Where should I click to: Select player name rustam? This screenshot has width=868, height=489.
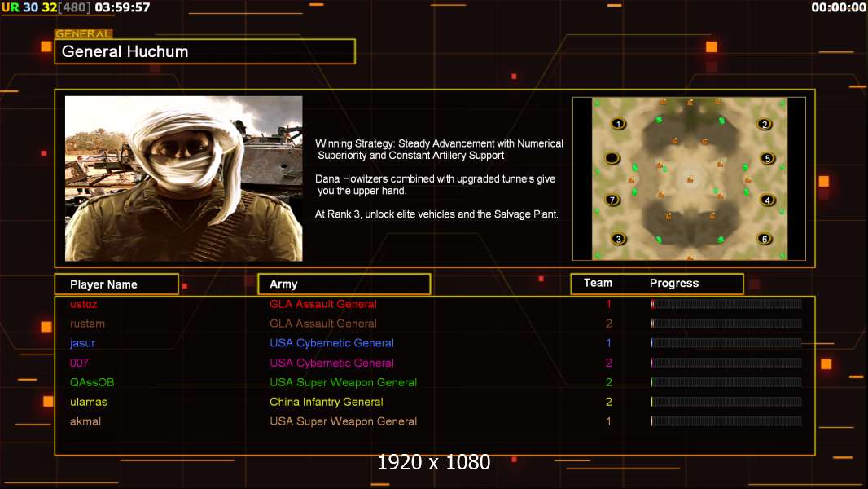point(87,324)
